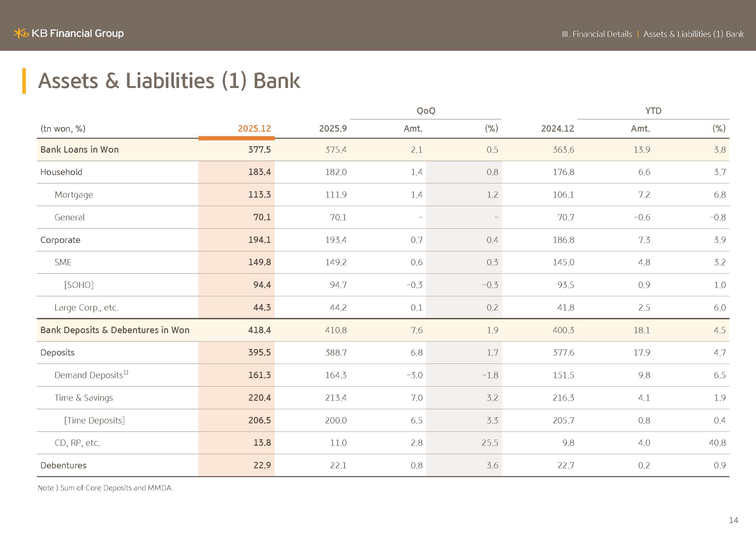The image size is (756, 535).
Task: Select the YTD group header
Action: [x=653, y=111]
